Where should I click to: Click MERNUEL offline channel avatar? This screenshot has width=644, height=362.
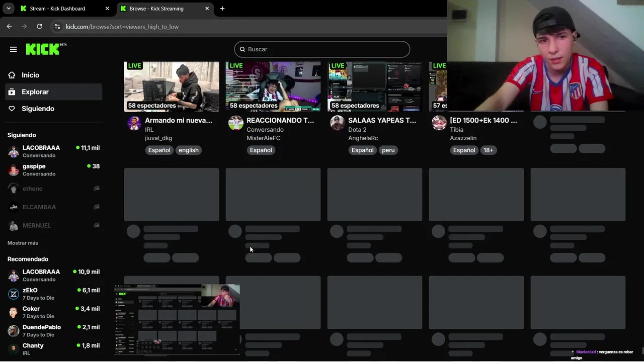point(14,225)
